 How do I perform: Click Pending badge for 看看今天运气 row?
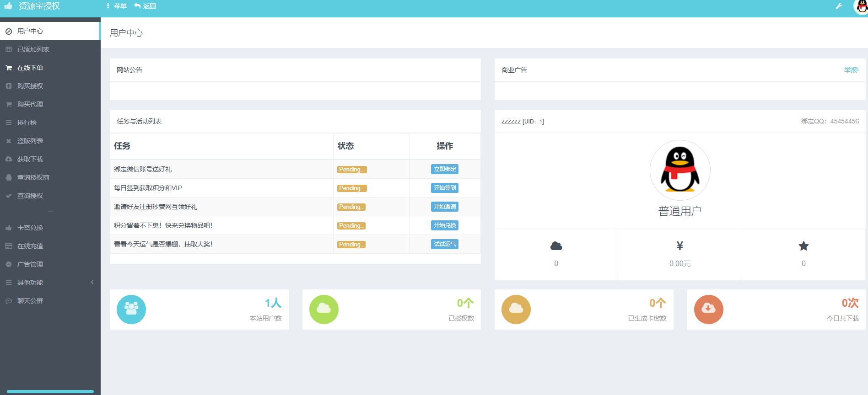[x=351, y=245]
